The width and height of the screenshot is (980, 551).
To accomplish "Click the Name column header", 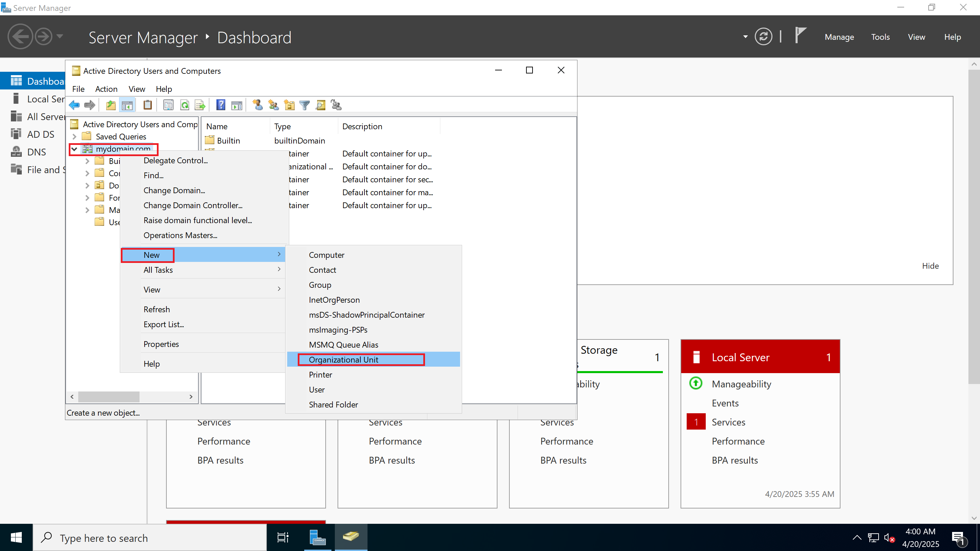I will (235, 126).
